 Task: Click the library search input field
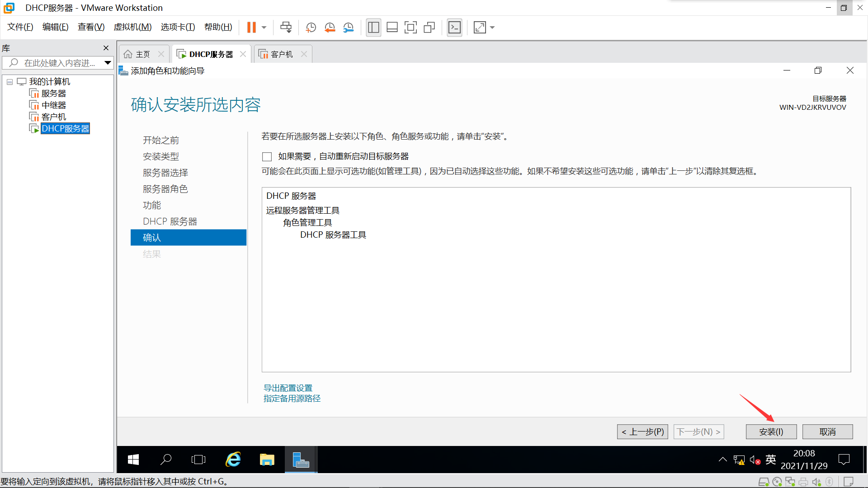[x=59, y=63]
